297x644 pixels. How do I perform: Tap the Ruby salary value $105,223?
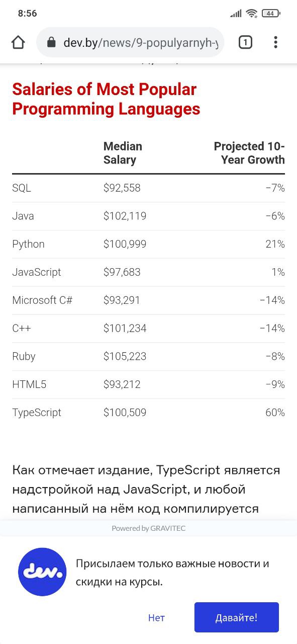click(x=125, y=356)
